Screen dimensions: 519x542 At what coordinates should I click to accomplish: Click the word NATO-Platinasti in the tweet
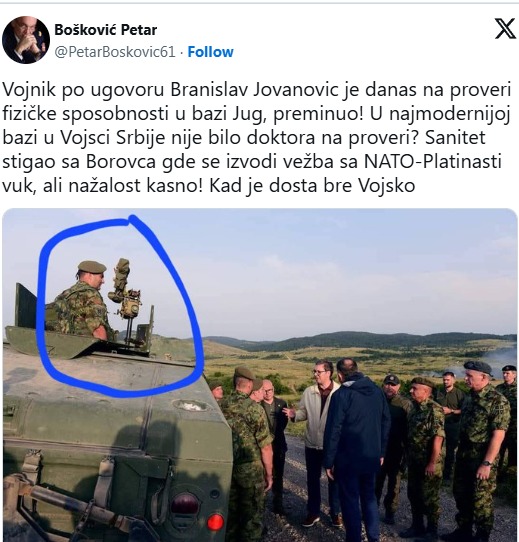pos(433,161)
